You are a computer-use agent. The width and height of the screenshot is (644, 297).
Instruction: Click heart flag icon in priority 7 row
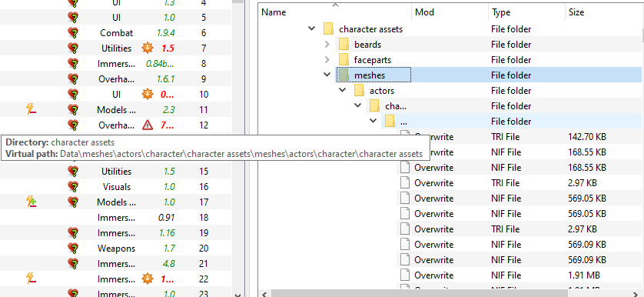click(73, 48)
